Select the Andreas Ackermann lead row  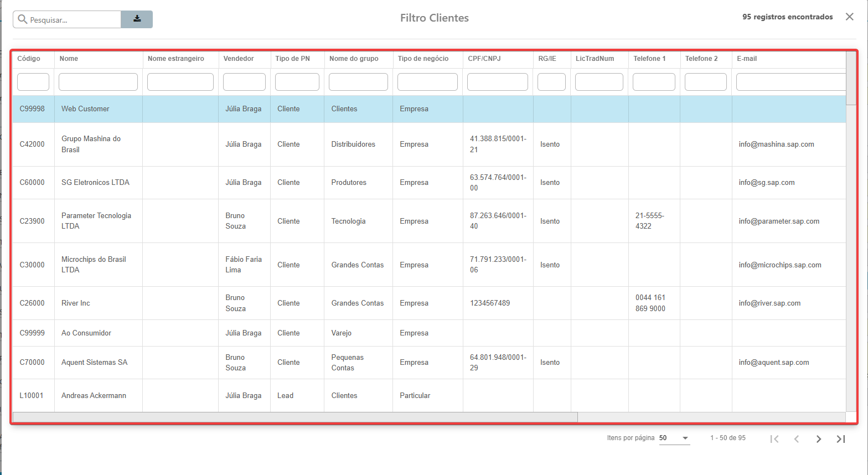94,396
